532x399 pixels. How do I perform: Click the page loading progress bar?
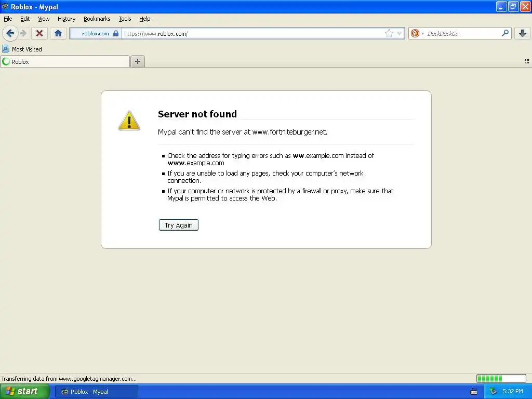[x=501, y=378]
